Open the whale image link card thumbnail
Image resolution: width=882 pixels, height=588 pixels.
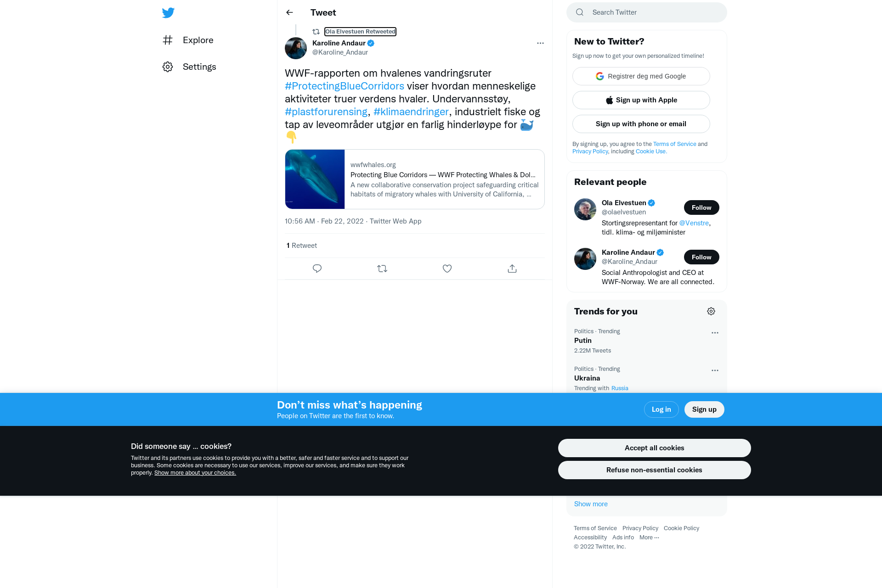[x=315, y=179]
